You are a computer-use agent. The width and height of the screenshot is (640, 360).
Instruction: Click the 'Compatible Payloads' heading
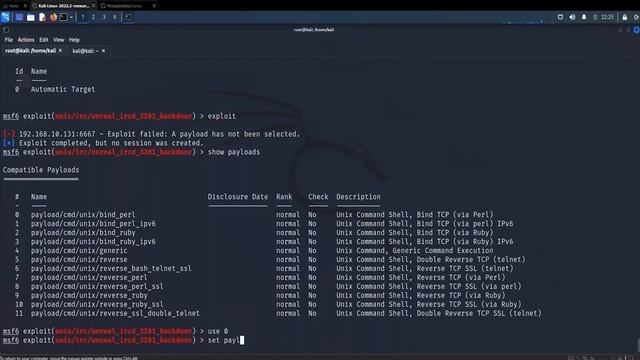[x=41, y=170]
